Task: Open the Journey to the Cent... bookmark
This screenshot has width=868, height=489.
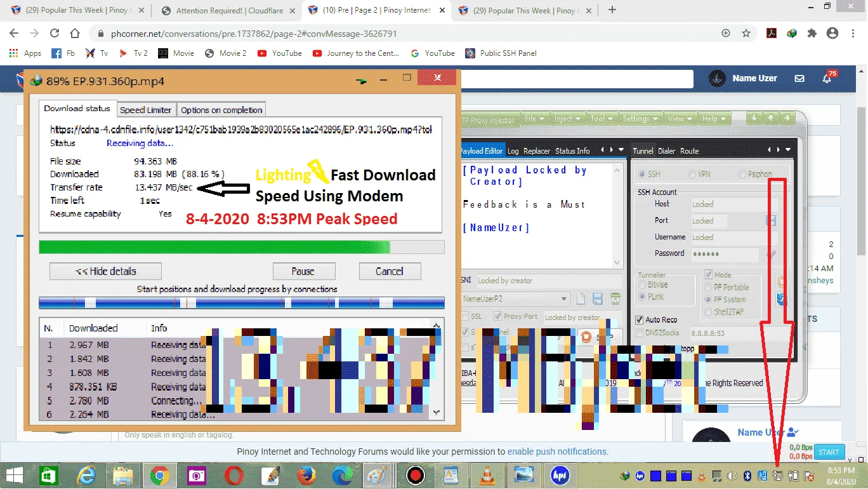Action: coord(356,53)
